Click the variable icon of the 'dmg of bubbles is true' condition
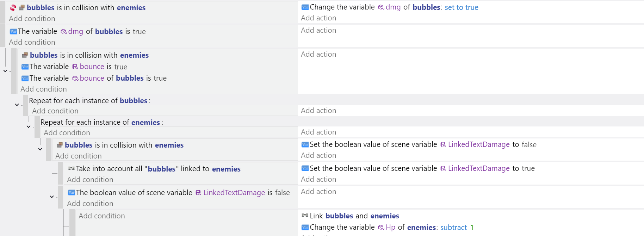 (13, 31)
